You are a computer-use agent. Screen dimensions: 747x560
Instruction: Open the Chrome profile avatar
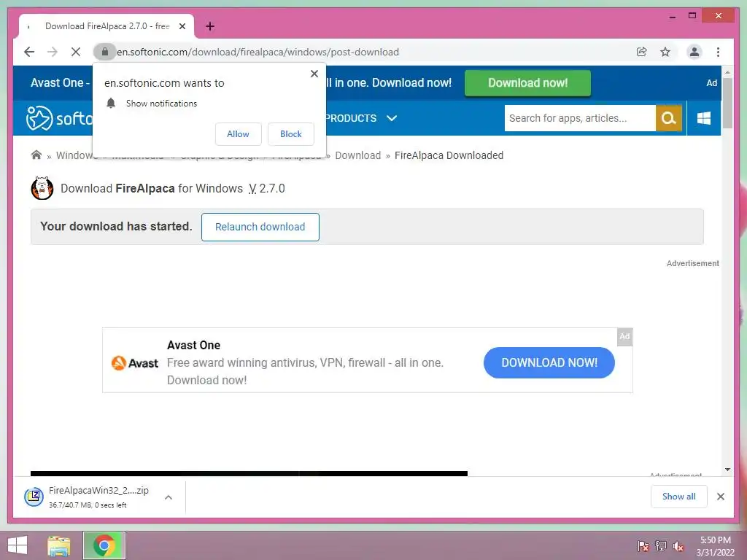[694, 52]
